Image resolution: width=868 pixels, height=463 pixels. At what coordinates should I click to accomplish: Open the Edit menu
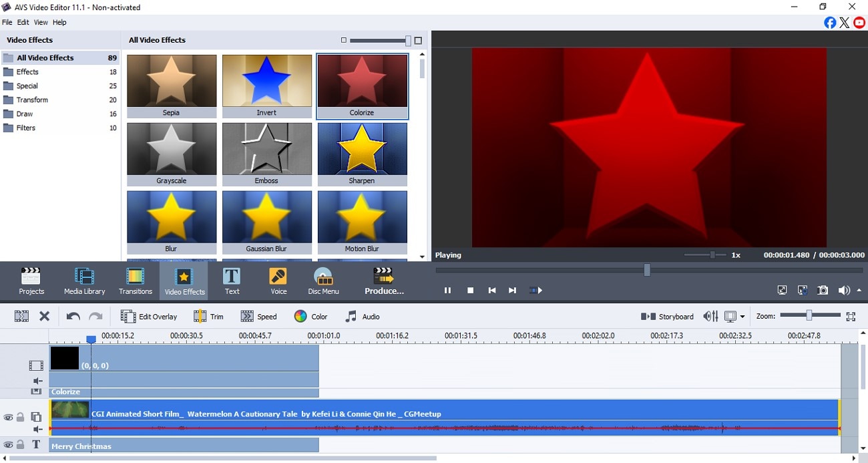(x=23, y=22)
